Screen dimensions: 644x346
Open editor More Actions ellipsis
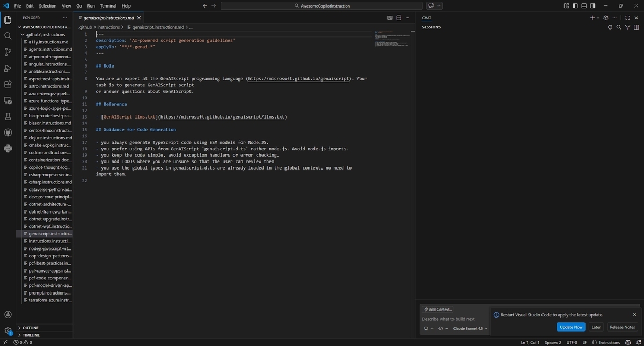408,18
